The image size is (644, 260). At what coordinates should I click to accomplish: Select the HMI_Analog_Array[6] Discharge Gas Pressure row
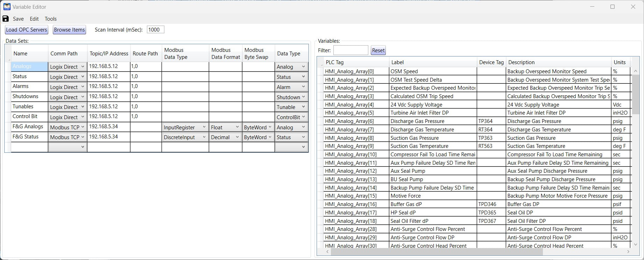coord(476,121)
